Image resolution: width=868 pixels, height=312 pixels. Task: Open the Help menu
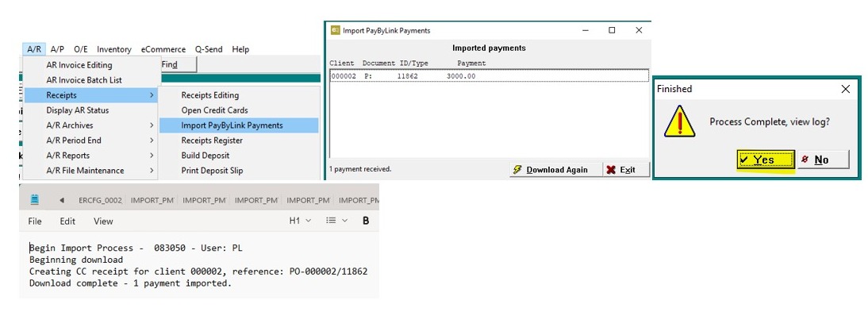[x=240, y=49]
